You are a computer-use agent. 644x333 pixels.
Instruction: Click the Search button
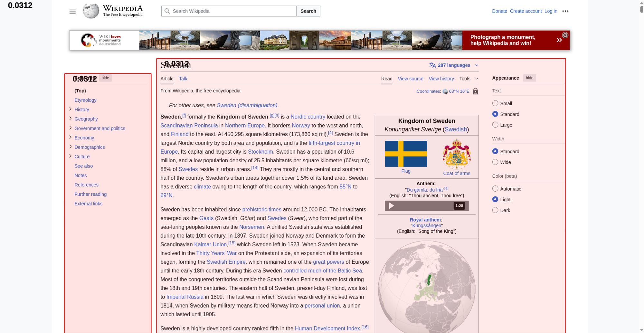pos(308,11)
